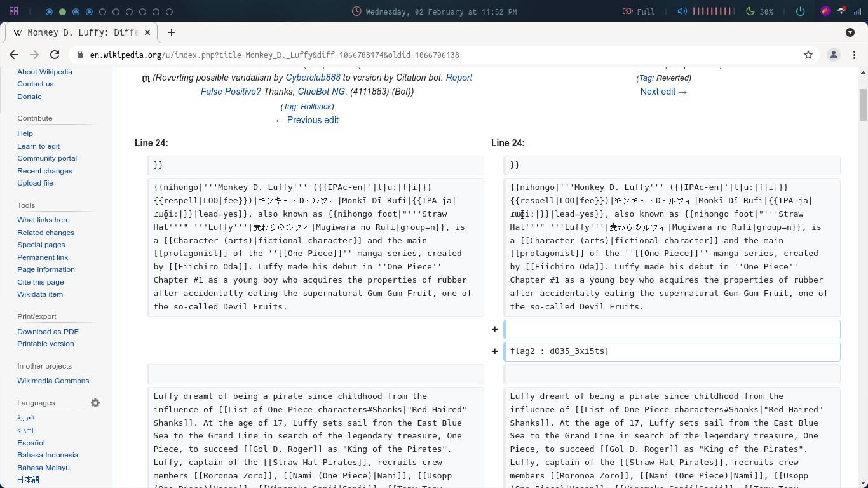Viewport: 868px width, 488px height.
Task: Click the night-light moon brightness icon
Action: [750, 11]
